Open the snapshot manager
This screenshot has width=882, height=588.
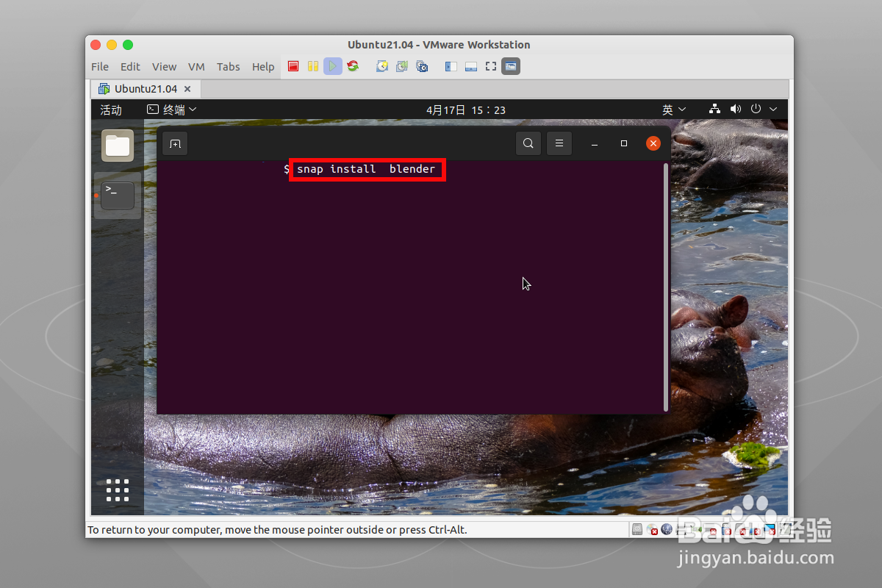[422, 66]
